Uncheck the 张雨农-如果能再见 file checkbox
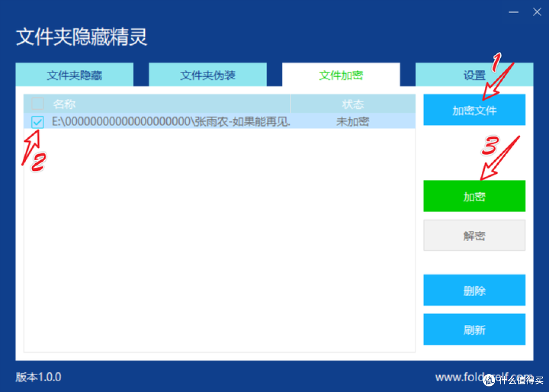 pos(38,122)
